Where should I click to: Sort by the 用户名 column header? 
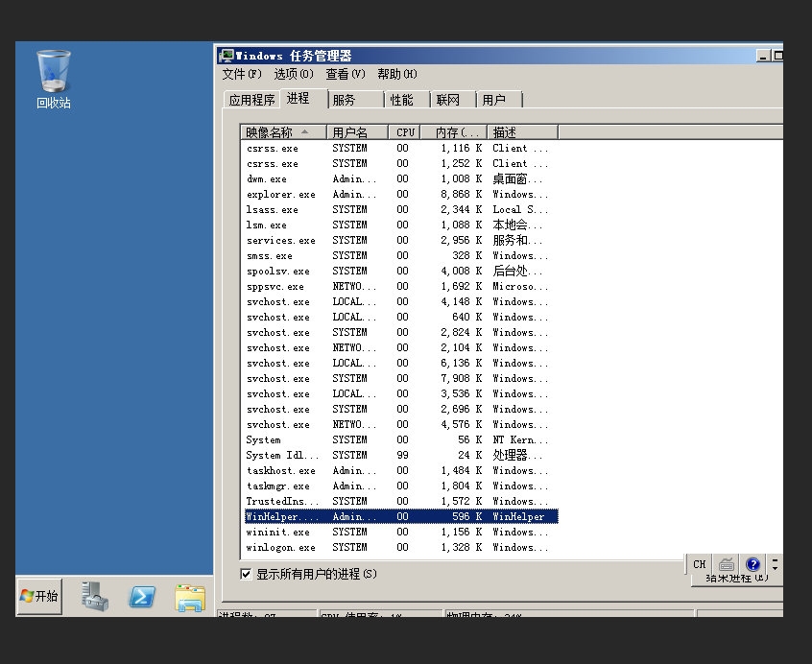click(x=357, y=132)
